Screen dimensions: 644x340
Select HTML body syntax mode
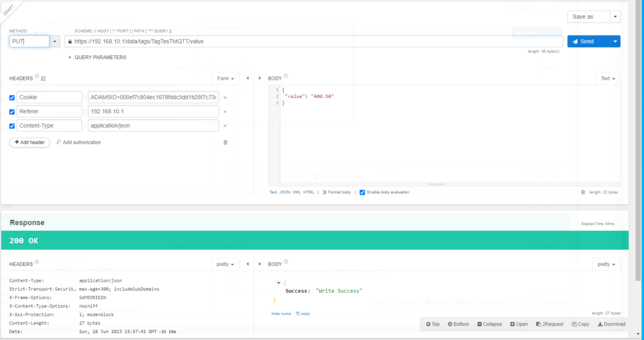[308, 192]
